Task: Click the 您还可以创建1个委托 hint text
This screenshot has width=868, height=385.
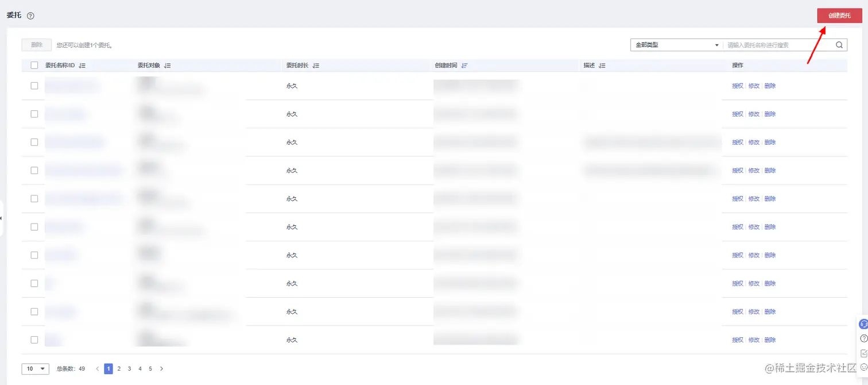Action: (x=84, y=45)
